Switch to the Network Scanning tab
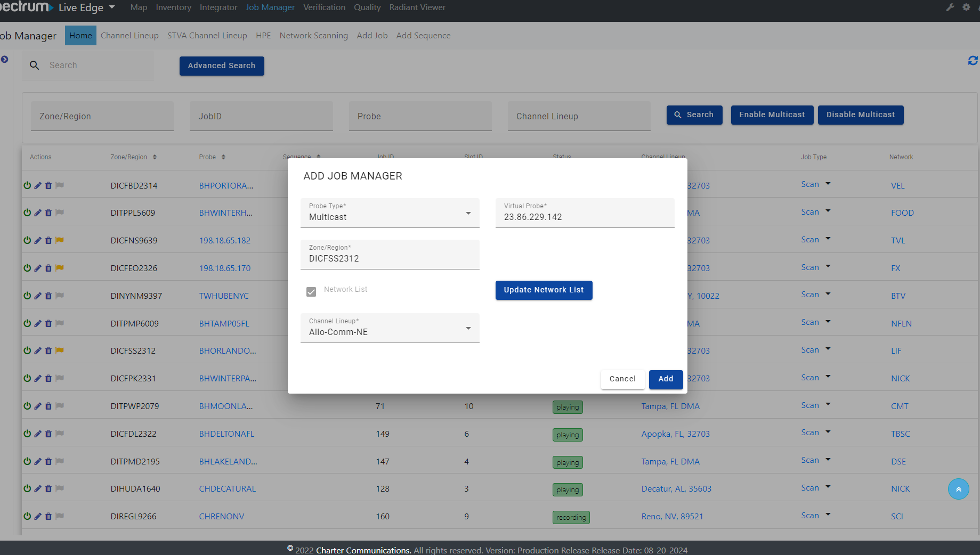The width and height of the screenshot is (980, 555). (x=313, y=36)
